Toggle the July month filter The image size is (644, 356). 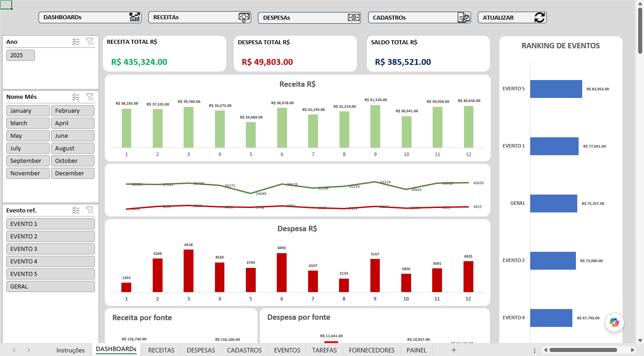28,148
